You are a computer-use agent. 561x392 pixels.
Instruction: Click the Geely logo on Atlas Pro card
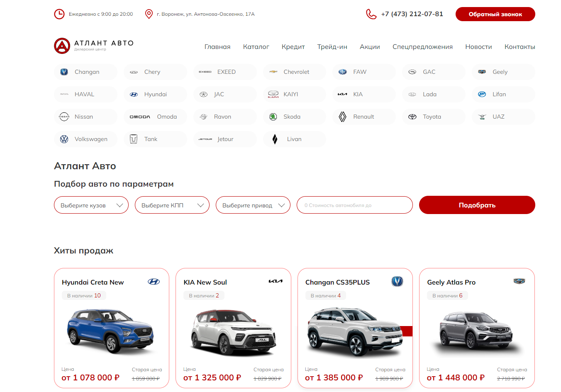click(519, 281)
